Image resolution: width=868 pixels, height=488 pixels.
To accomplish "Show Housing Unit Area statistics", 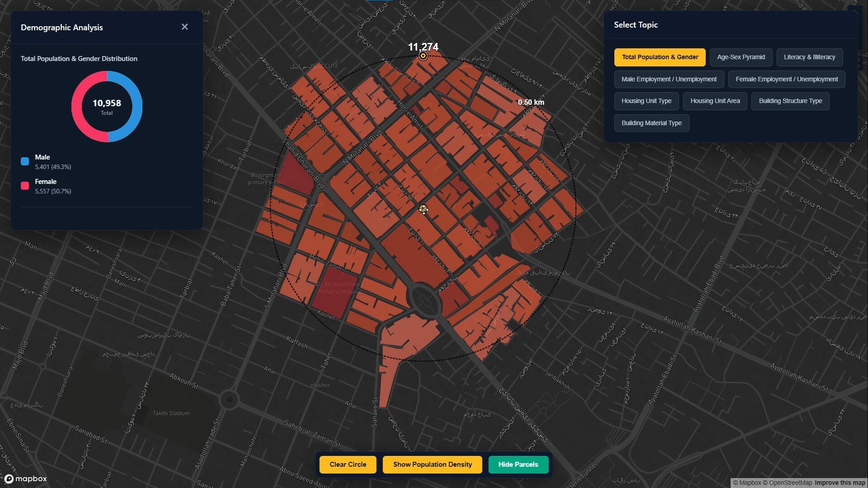I will pos(715,101).
